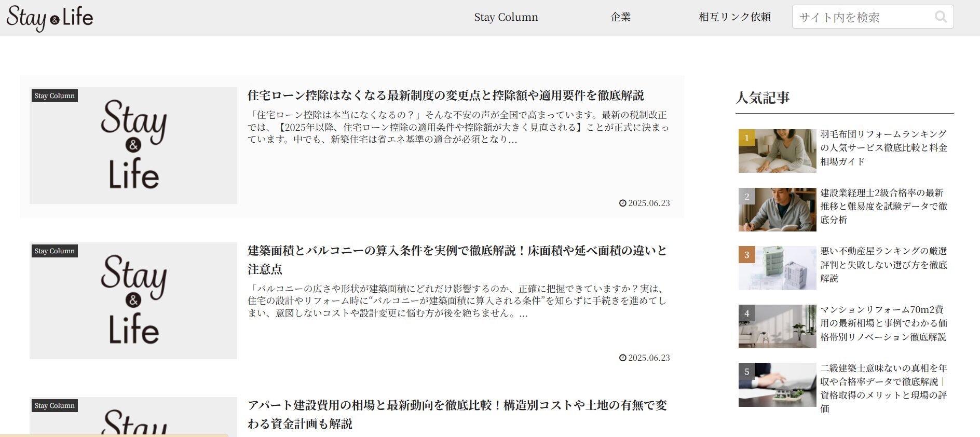Viewport: 980px width, 437px height.
Task: Open popular article 建設業経理士2級合格率
Action: [883, 206]
